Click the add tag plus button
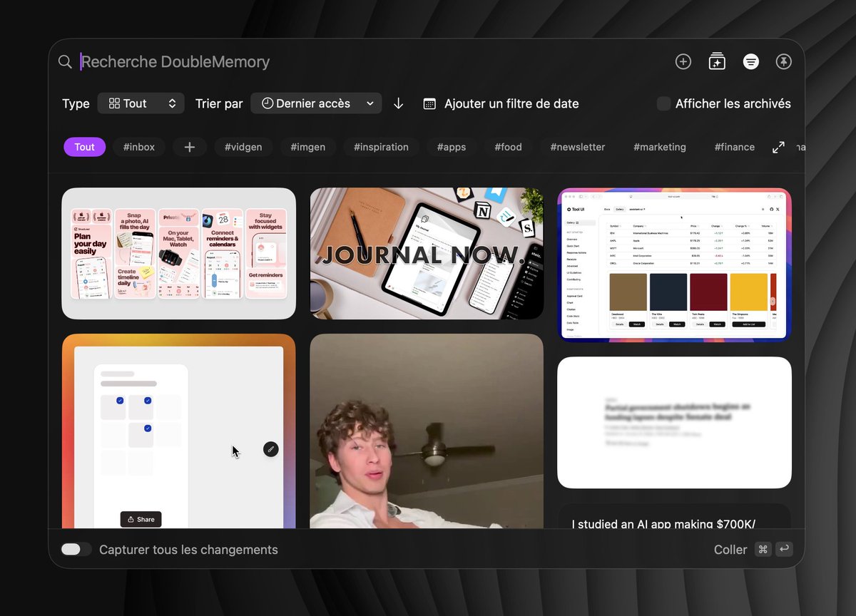This screenshot has width=856, height=616. 190,147
